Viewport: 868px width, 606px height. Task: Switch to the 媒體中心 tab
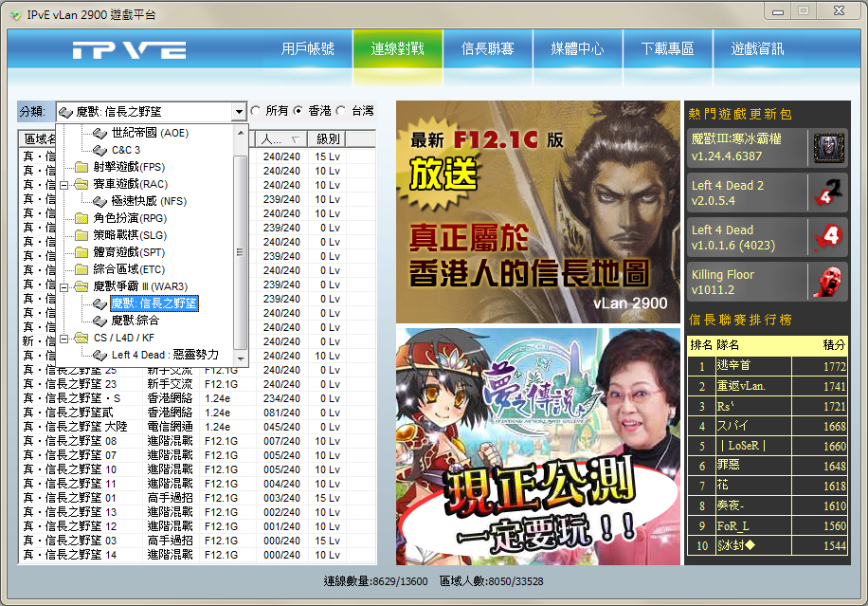[x=577, y=49]
